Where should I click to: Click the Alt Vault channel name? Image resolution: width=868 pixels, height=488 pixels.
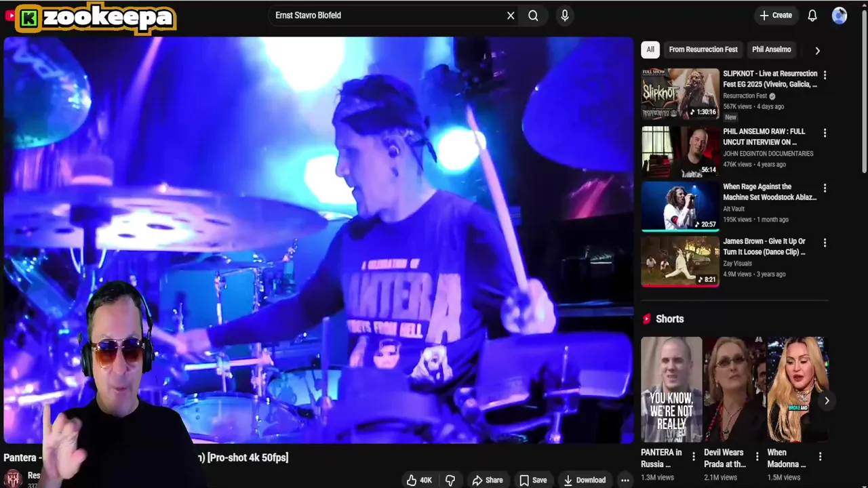[x=734, y=209]
